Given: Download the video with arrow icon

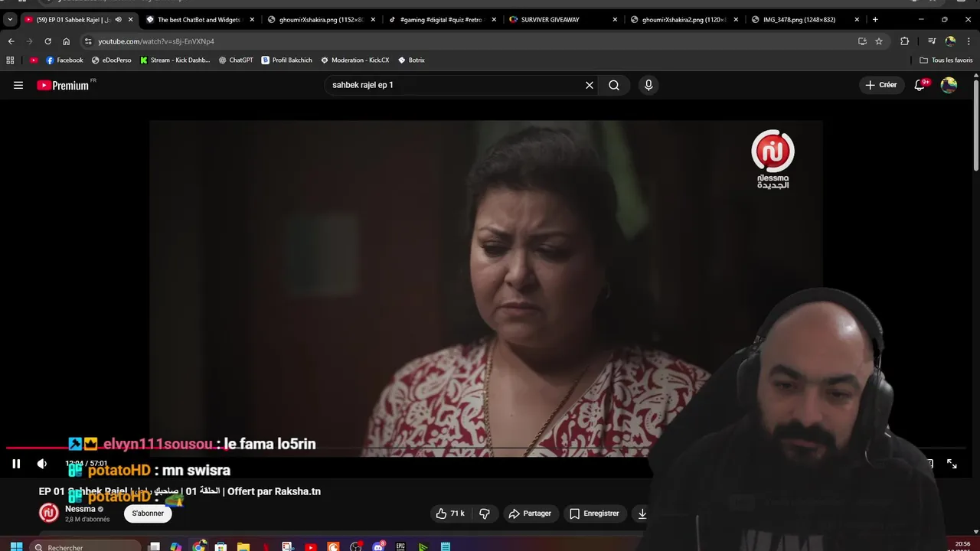Looking at the screenshot, I should (x=642, y=514).
